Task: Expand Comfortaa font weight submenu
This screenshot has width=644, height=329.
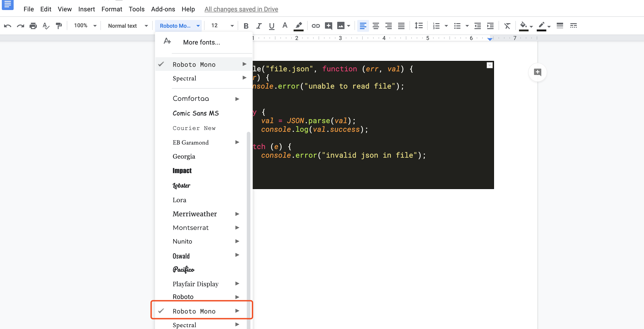Action: coord(237,99)
